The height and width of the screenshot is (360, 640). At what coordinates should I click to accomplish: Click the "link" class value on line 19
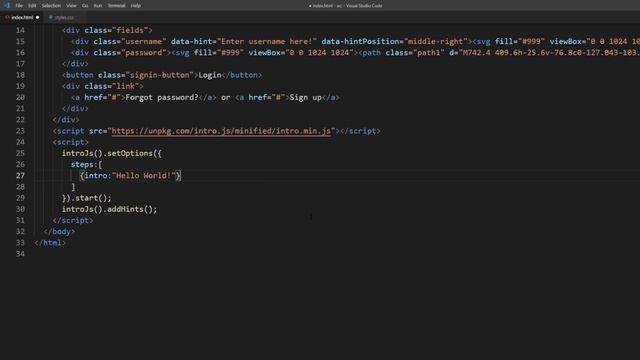(x=125, y=86)
